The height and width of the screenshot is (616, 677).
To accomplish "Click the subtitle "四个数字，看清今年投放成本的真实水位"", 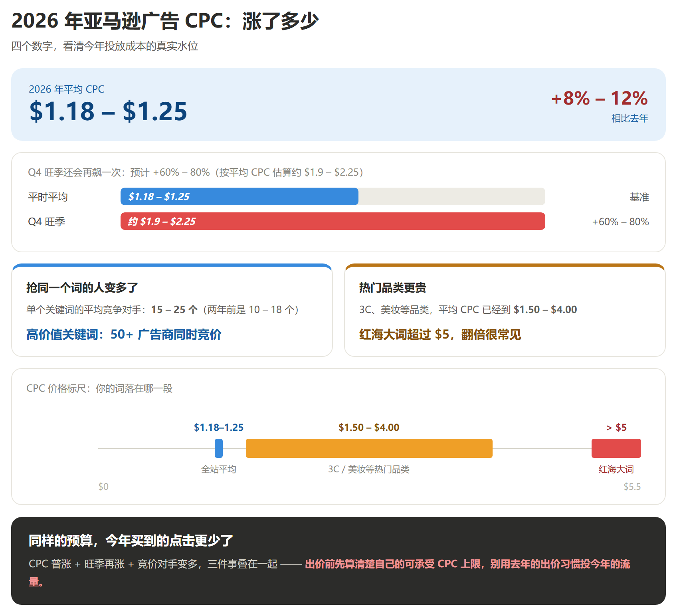I will click(x=105, y=46).
